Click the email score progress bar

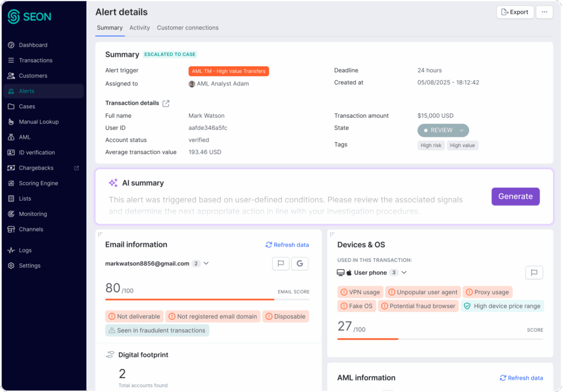(x=207, y=299)
